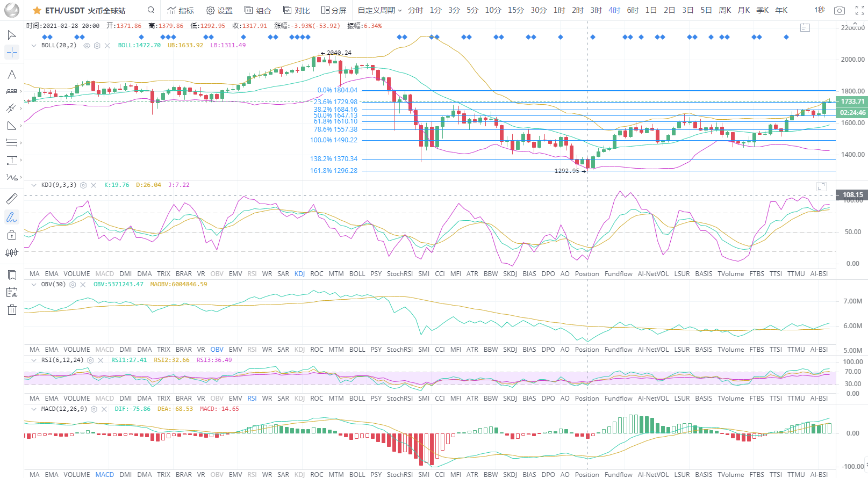Pick the text annotation tool
Image resolution: width=868 pixels, height=478 pixels.
(x=11, y=75)
